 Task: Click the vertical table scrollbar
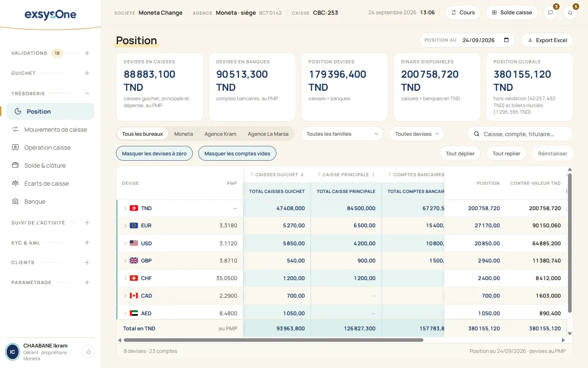click(x=570, y=243)
